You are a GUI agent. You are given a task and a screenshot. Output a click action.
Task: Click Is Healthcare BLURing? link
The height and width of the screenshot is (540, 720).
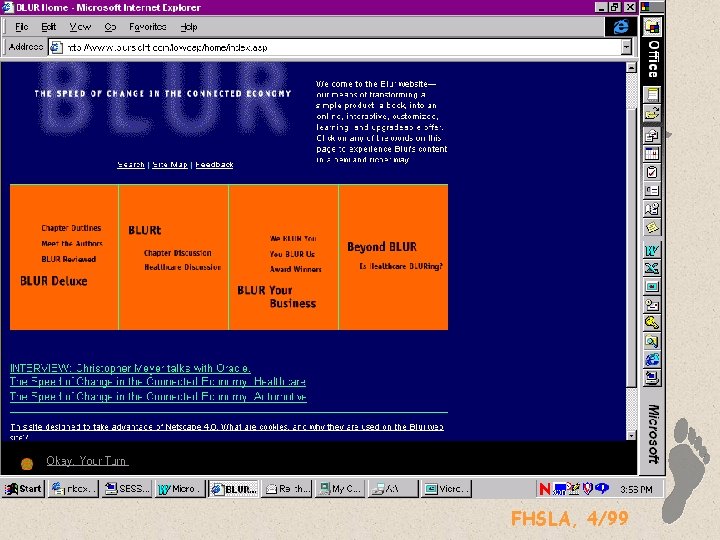coord(401,266)
